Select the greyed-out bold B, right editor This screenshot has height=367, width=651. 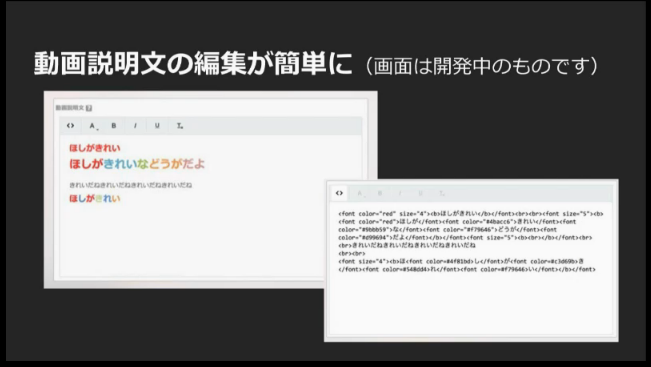[x=379, y=193]
